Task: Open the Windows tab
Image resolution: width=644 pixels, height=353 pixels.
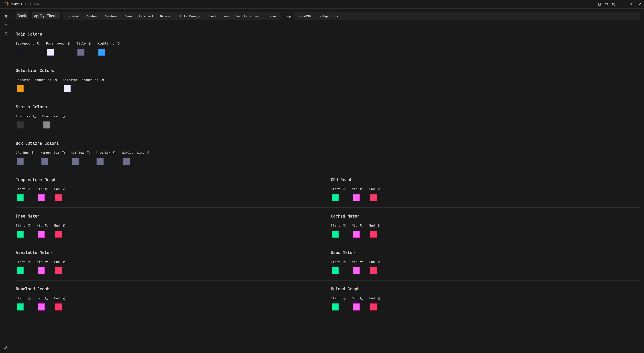Action: (x=111, y=16)
